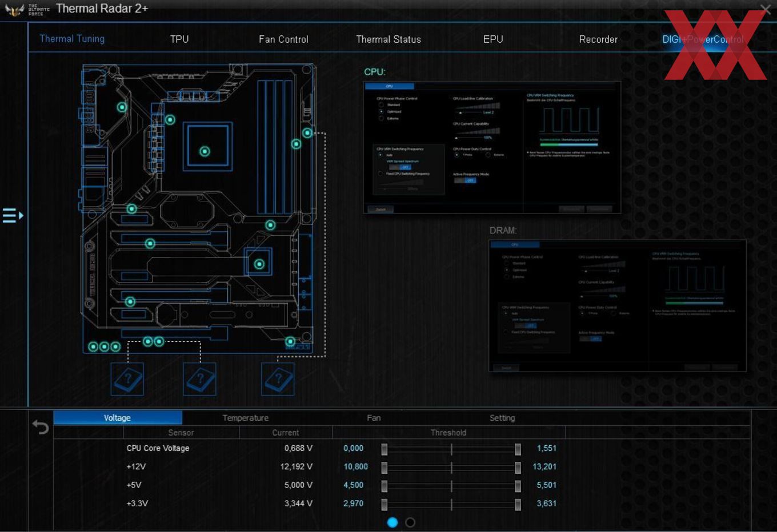Image resolution: width=777 pixels, height=532 pixels.
Task: Switch to the TPU tab
Action: pyautogui.click(x=179, y=39)
